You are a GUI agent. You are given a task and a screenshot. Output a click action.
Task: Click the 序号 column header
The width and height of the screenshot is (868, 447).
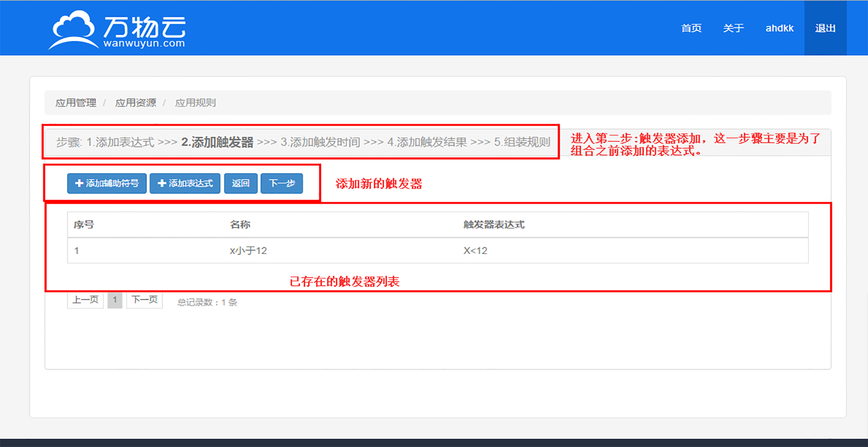click(x=84, y=224)
